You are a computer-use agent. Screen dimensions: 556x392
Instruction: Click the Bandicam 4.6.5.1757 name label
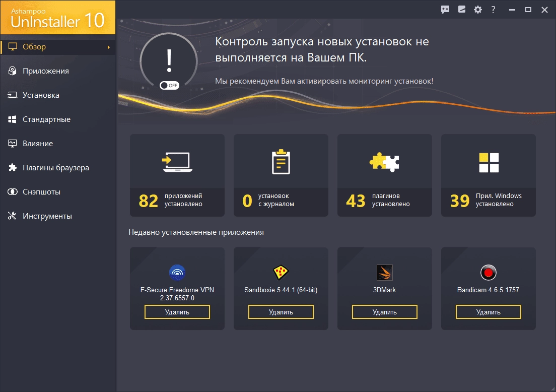pyautogui.click(x=489, y=290)
